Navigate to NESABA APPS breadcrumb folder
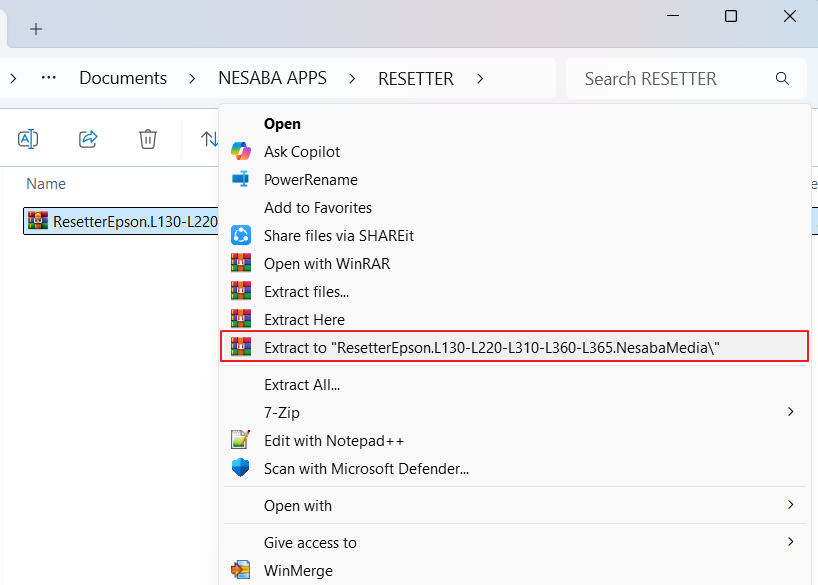Image resolution: width=818 pixels, height=585 pixels. coord(272,78)
